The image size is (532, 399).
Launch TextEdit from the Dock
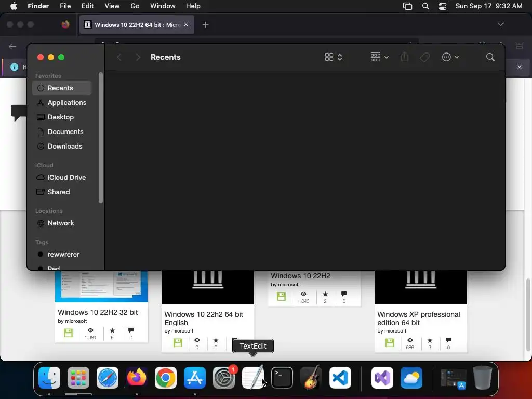(x=253, y=378)
